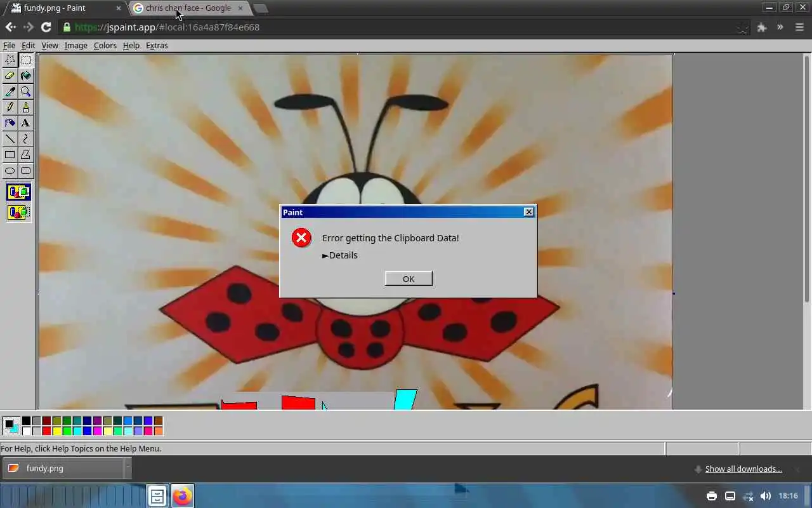Pick the bright red color swatch
The height and width of the screenshot is (508, 812).
click(x=46, y=431)
